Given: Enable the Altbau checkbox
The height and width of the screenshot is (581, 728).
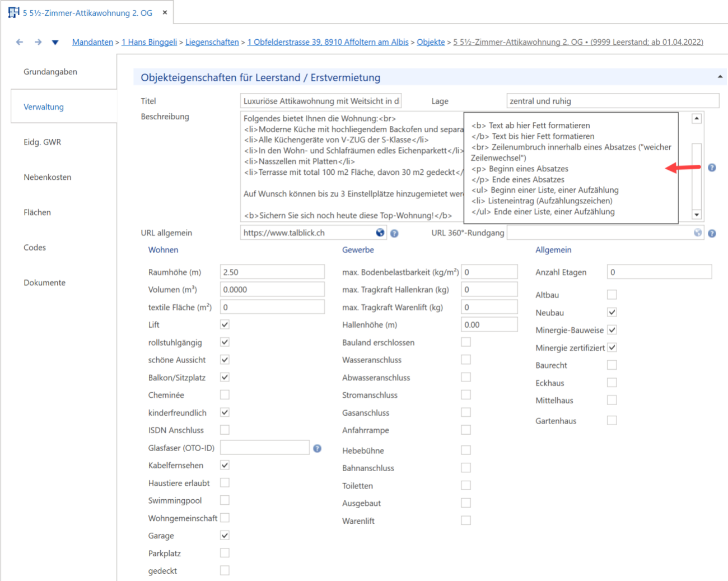Looking at the screenshot, I should tap(612, 295).
